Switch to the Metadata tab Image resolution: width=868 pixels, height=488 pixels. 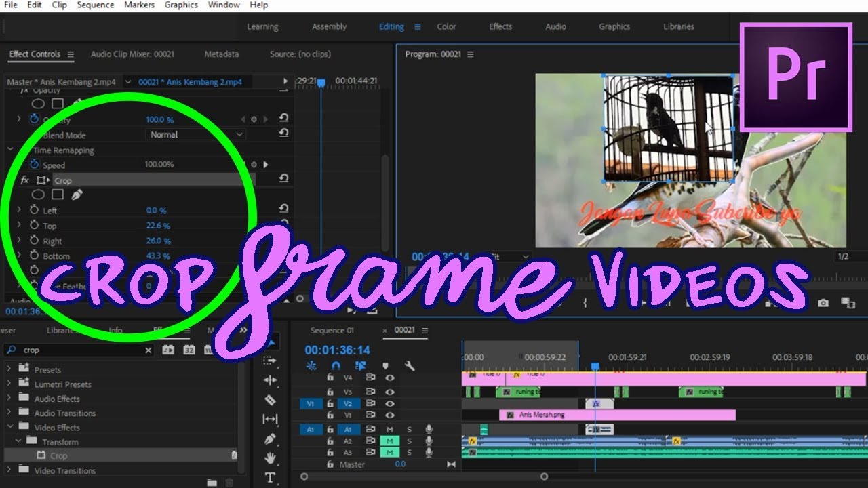pos(222,54)
